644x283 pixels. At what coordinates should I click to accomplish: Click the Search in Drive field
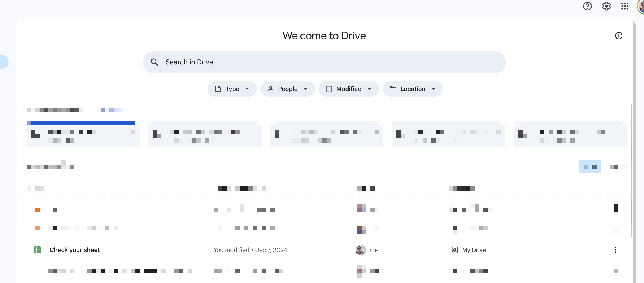pyautogui.click(x=324, y=62)
